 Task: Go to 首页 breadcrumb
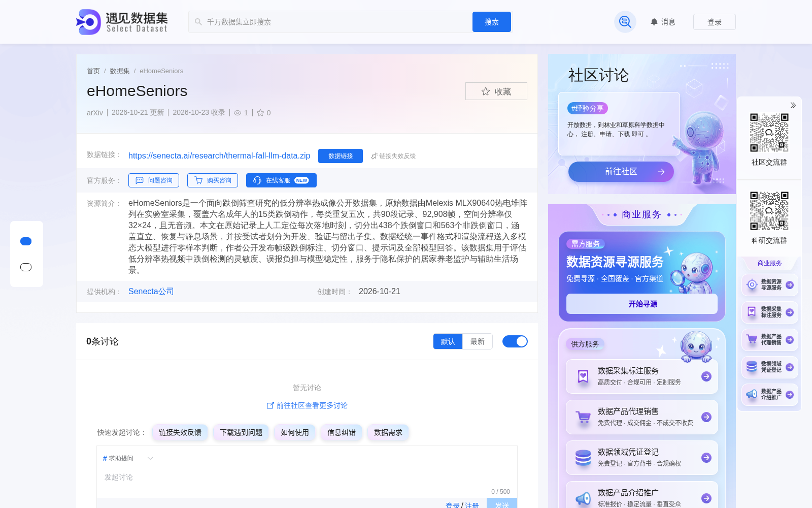tap(93, 71)
